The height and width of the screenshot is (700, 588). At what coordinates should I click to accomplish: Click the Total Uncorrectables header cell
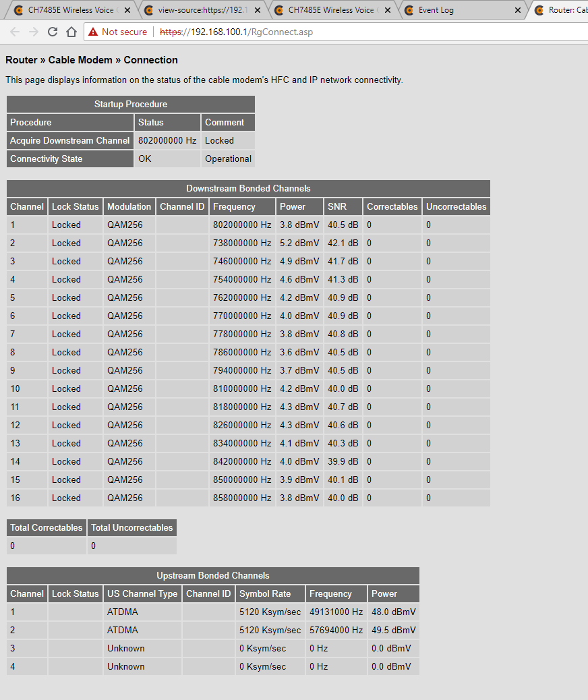[x=132, y=527]
